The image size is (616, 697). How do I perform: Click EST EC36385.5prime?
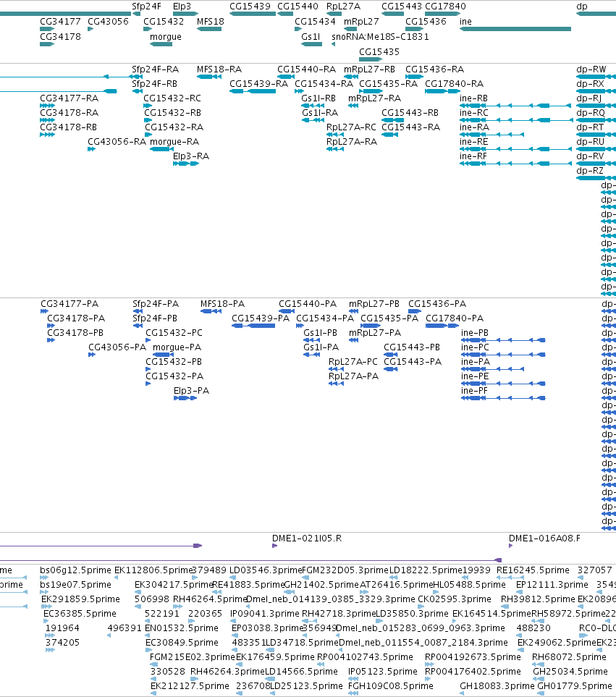pyautogui.click(x=80, y=614)
